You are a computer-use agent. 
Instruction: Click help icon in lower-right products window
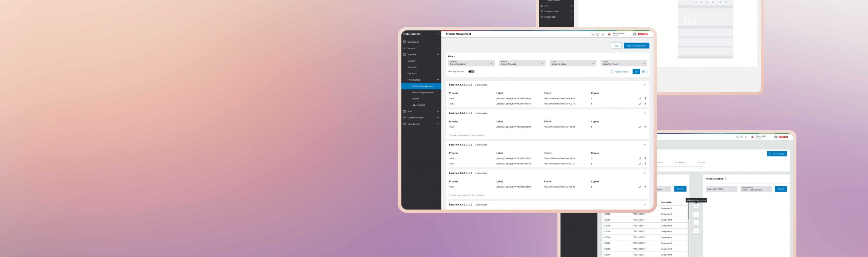pyautogui.click(x=742, y=137)
